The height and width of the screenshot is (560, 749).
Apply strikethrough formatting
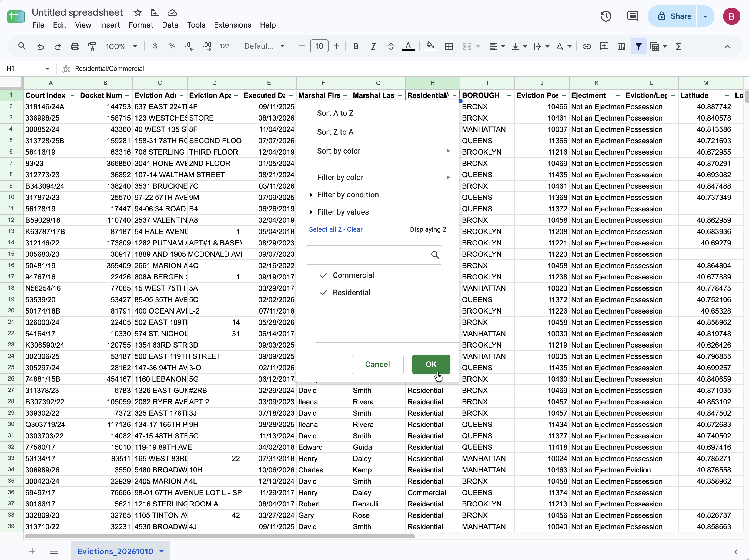click(x=390, y=46)
